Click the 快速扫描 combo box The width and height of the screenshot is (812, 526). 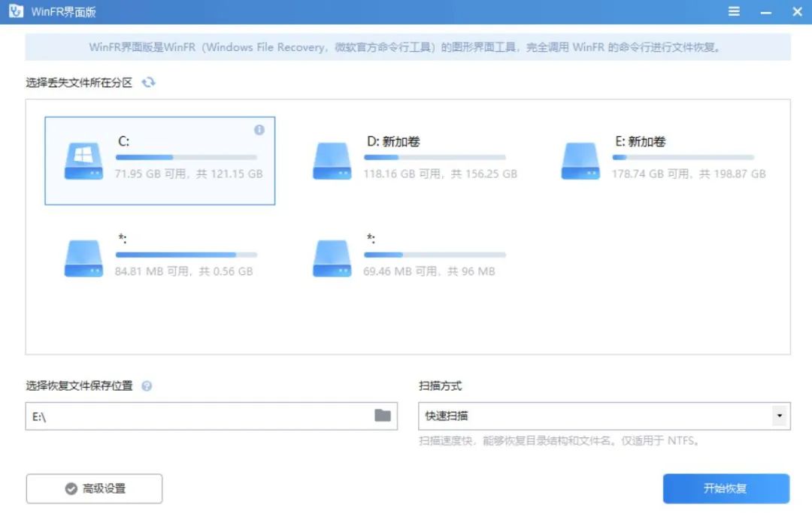point(604,416)
